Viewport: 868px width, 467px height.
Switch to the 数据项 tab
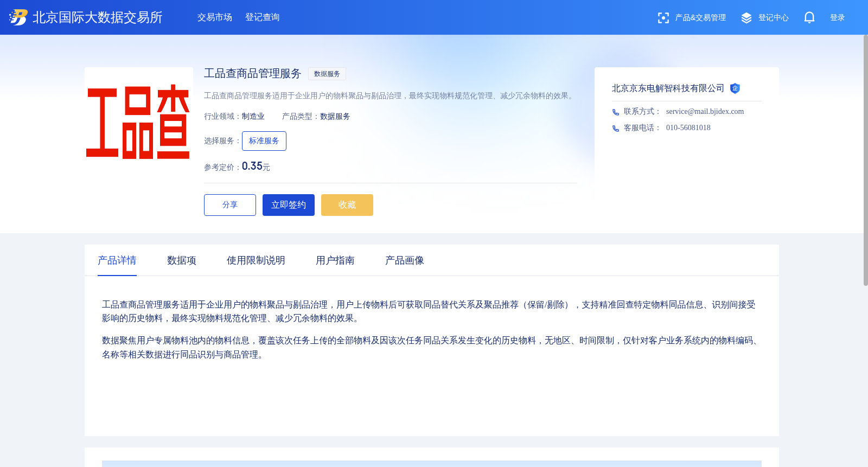[x=182, y=260]
